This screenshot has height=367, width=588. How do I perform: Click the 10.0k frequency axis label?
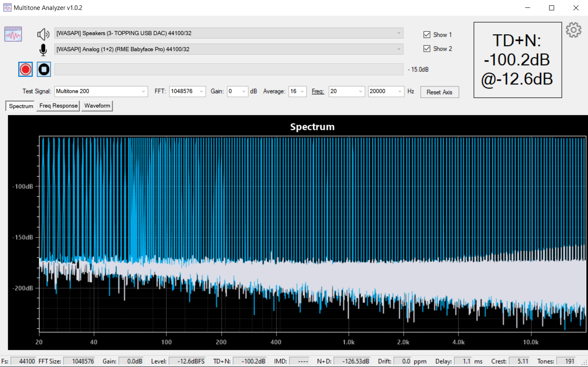(531, 342)
